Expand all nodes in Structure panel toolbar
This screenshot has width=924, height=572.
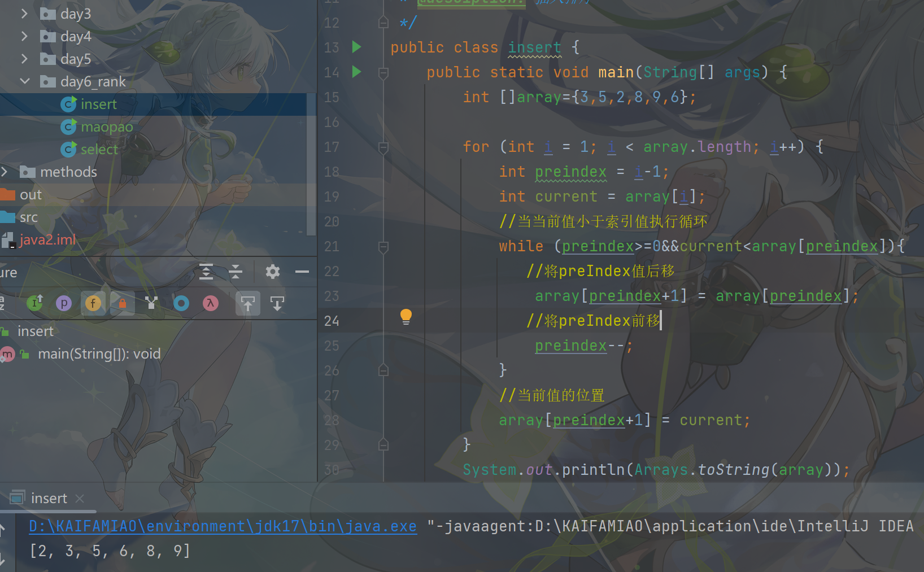click(206, 272)
